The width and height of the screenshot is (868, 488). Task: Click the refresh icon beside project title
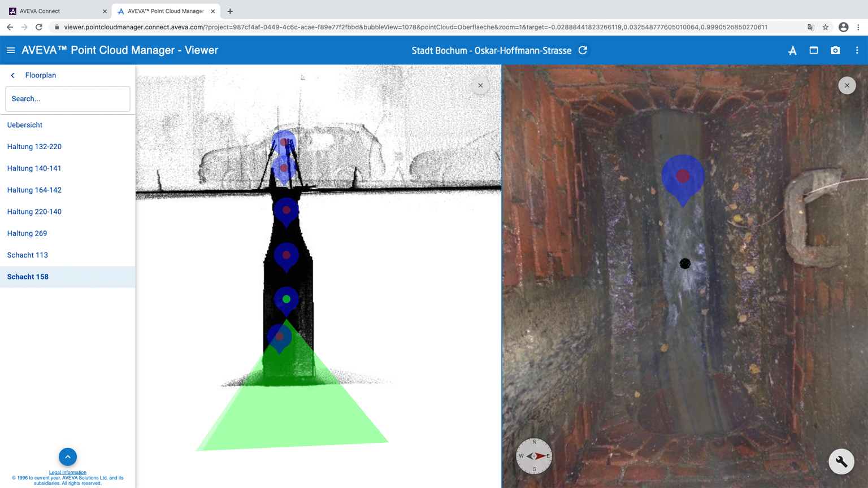pos(583,50)
